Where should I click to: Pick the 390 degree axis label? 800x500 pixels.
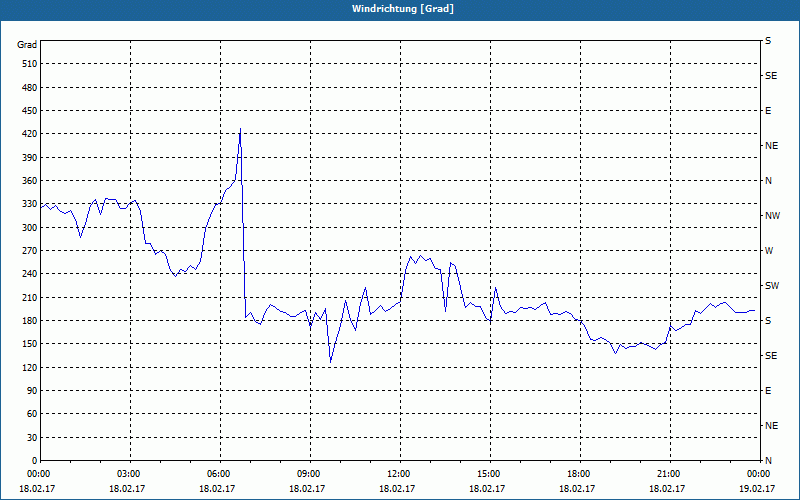30,158
